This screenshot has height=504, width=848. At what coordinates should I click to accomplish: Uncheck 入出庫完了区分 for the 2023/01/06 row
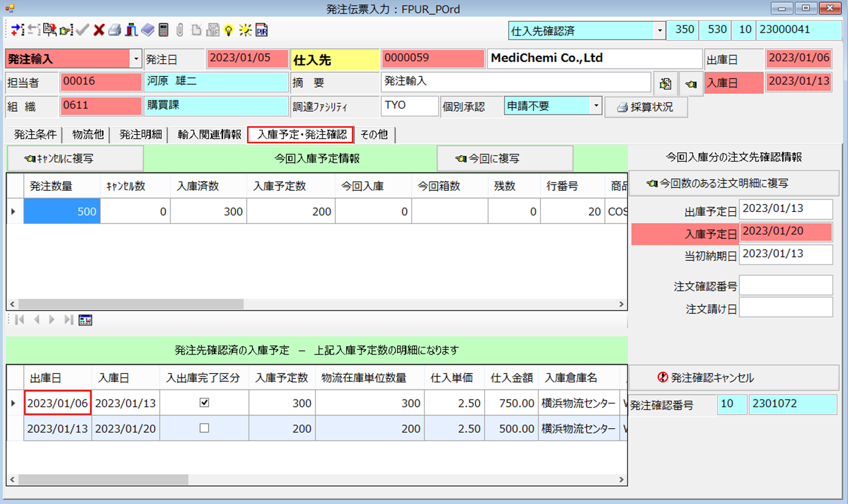204,403
